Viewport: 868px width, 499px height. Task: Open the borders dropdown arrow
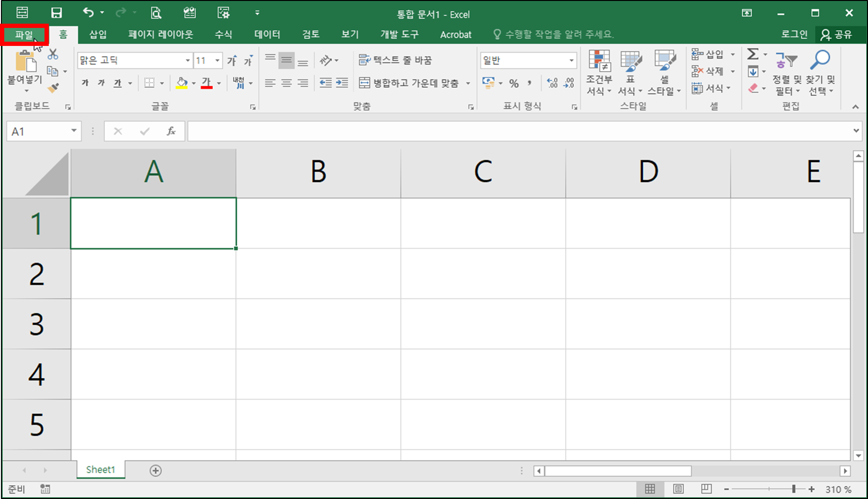162,83
